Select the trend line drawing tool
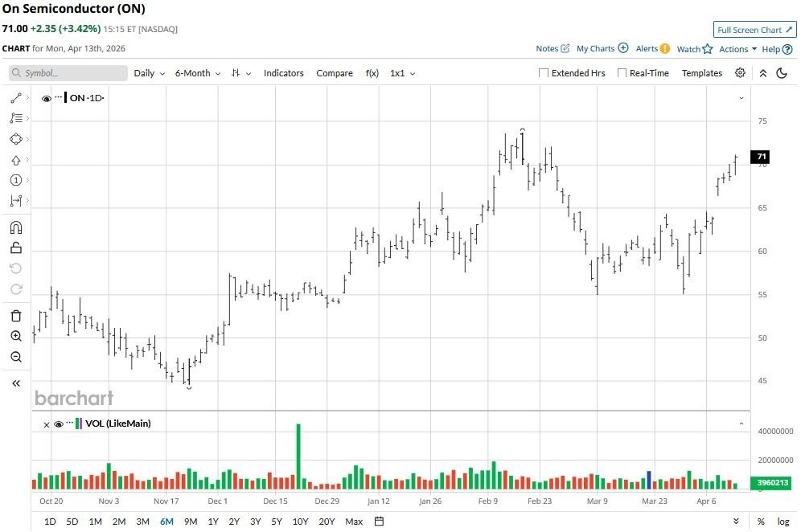801x532 pixels. coord(15,98)
